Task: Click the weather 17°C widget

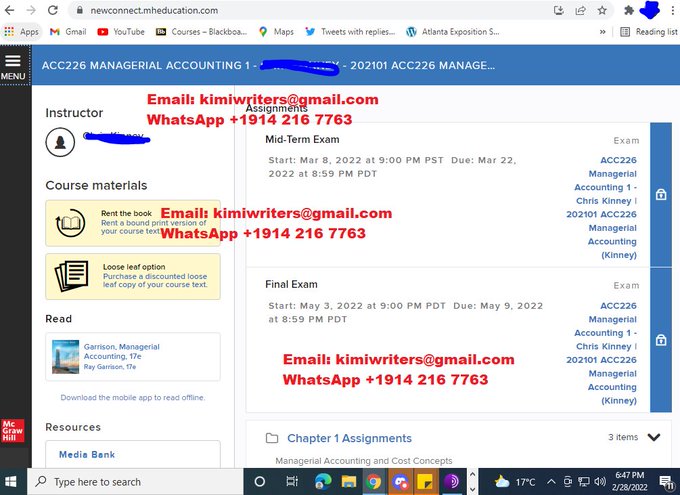Action: (515, 482)
